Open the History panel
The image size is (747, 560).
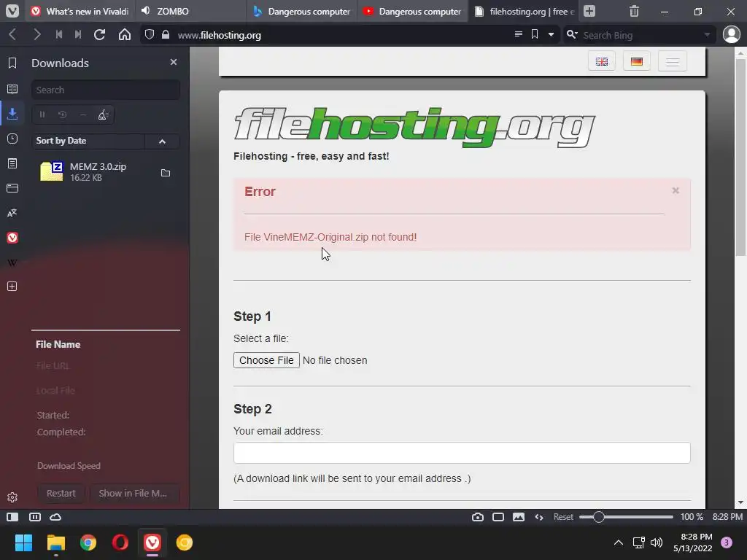click(x=12, y=139)
